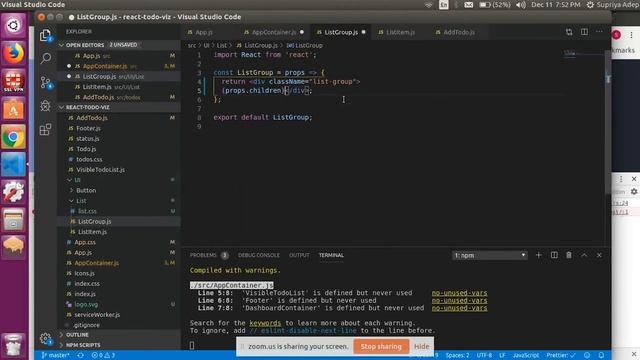Click the Prettier status bar item
The height and width of the screenshot is (360, 640).
tap(561, 356)
